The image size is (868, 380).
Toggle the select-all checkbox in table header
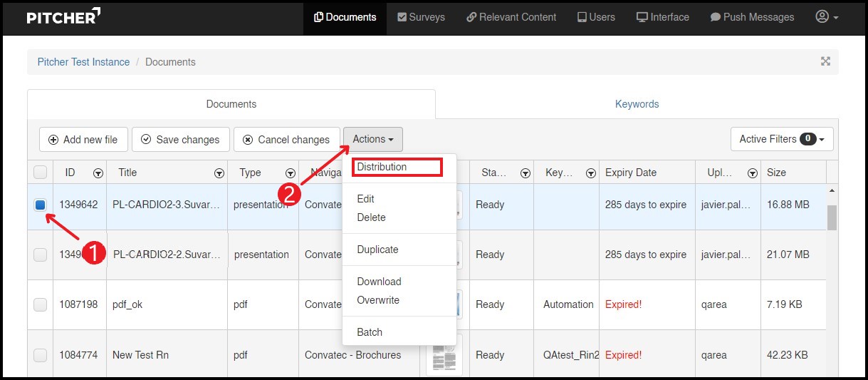click(x=41, y=173)
